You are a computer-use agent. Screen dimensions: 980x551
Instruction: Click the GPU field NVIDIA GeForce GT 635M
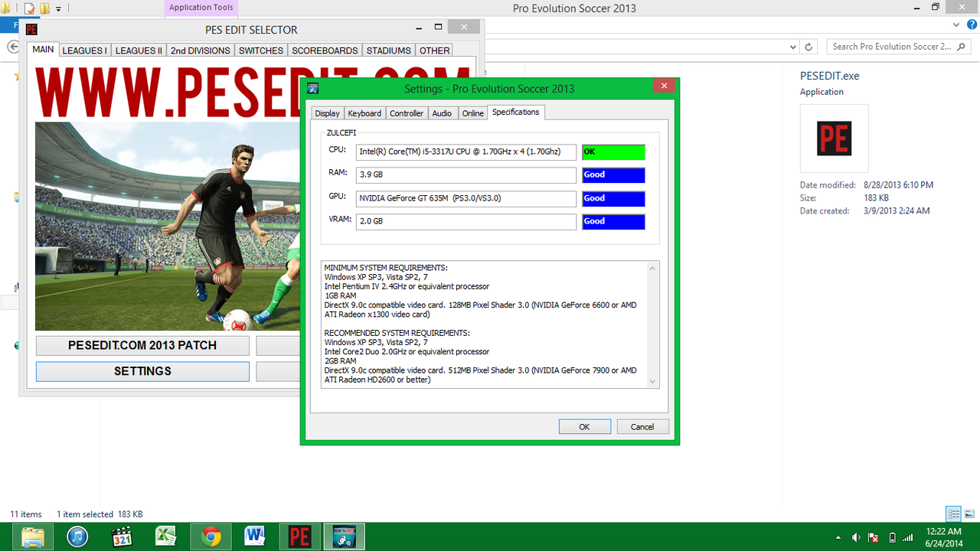[x=466, y=199]
